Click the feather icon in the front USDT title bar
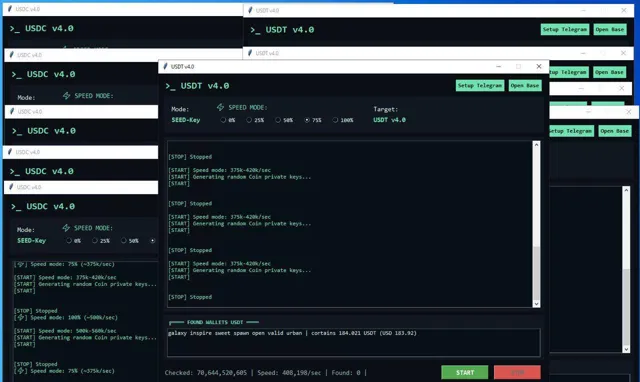The height and width of the screenshot is (382, 640). tap(165, 67)
